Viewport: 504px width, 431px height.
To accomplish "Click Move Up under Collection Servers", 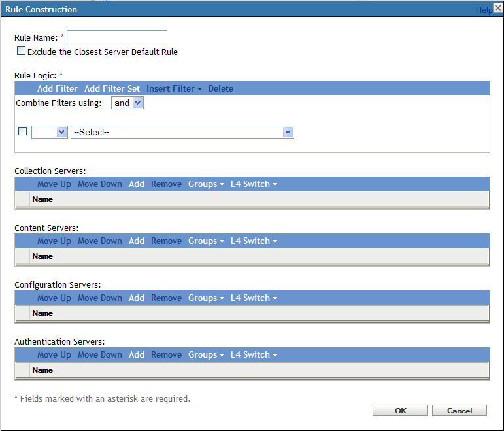I will (54, 184).
